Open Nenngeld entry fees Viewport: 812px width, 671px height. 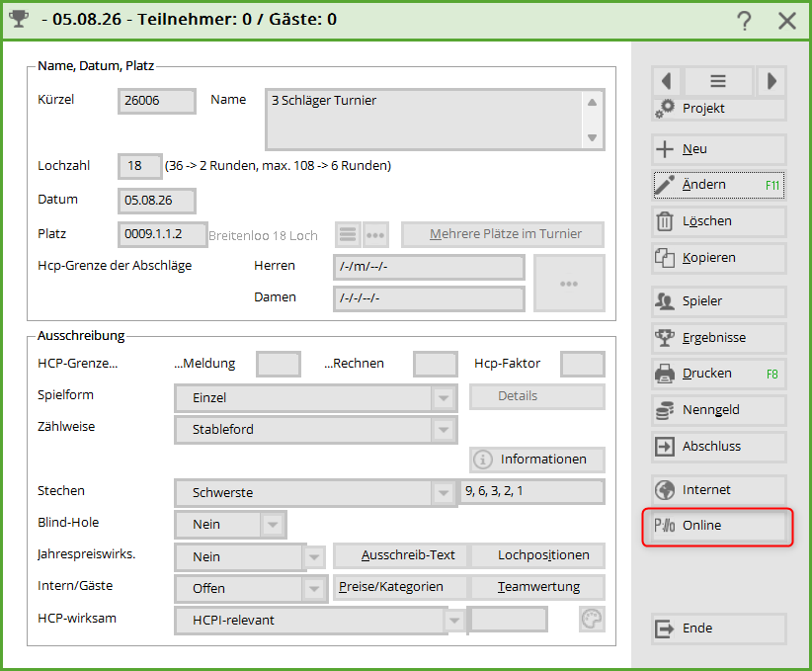[x=719, y=410]
